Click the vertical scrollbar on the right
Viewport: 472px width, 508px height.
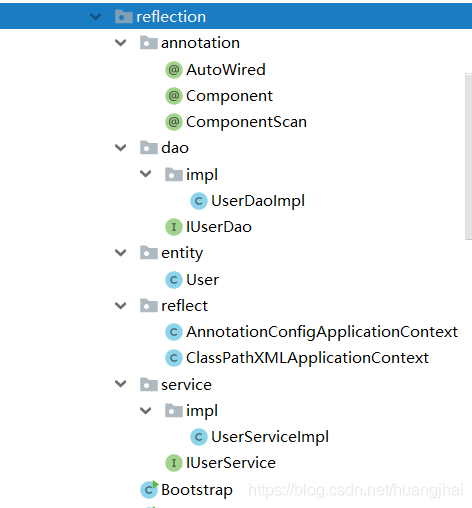[x=468, y=157]
